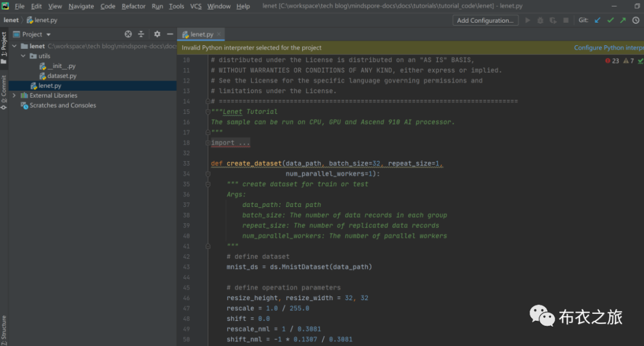The image size is (644, 346).
Task: Expand the folded import region at line 18
Action: click(208, 143)
